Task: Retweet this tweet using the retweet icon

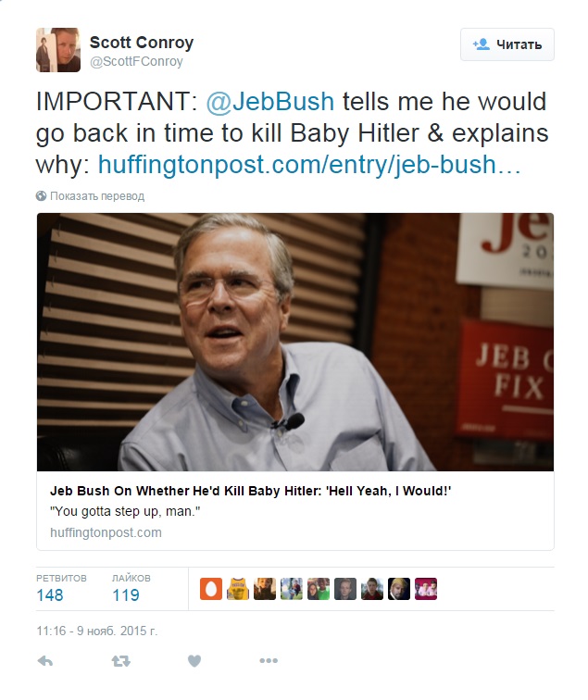Action: tap(120, 661)
